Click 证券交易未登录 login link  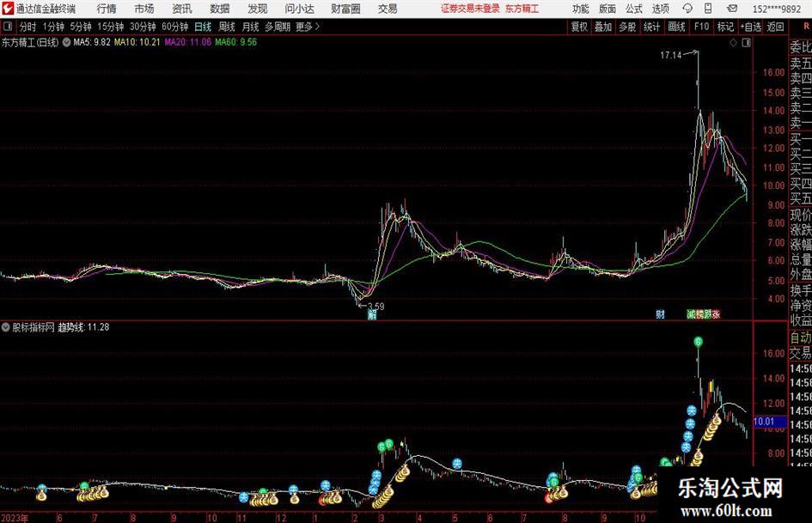(470, 9)
